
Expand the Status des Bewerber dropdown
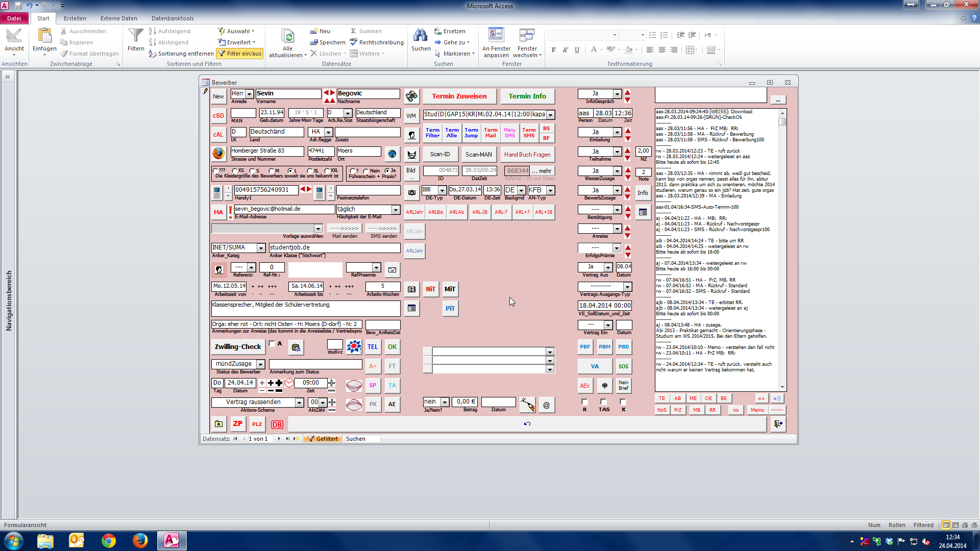click(x=260, y=364)
